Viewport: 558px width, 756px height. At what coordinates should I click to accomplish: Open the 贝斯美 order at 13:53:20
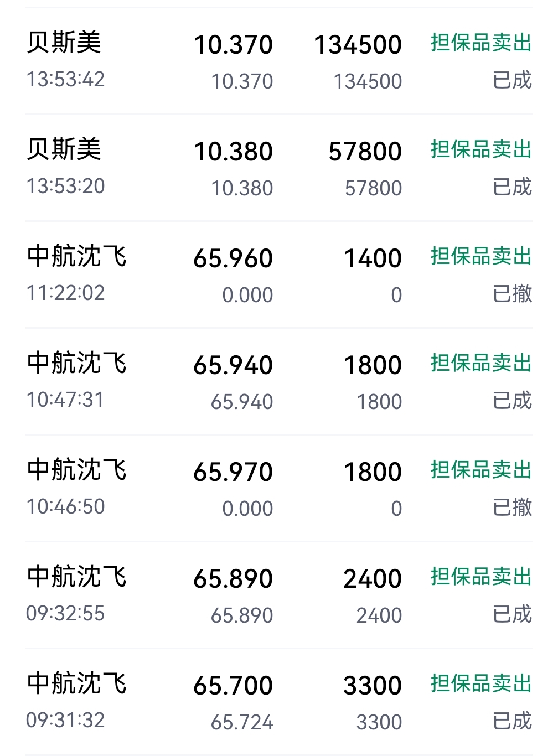(279, 168)
